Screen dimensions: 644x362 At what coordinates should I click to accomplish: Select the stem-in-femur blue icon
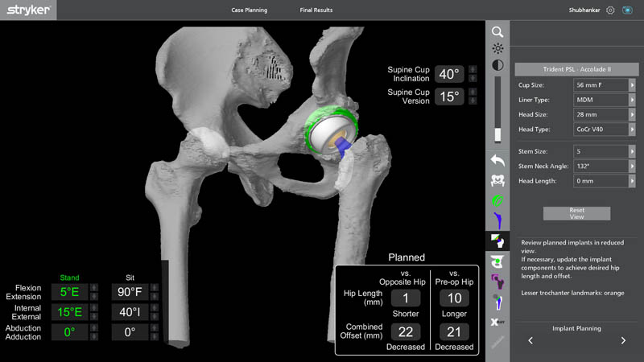pos(497,302)
